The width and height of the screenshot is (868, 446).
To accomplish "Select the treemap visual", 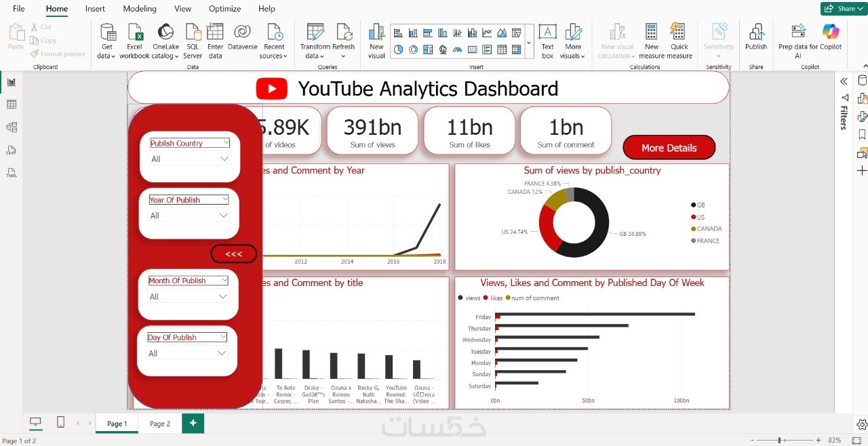I will 428,49.
